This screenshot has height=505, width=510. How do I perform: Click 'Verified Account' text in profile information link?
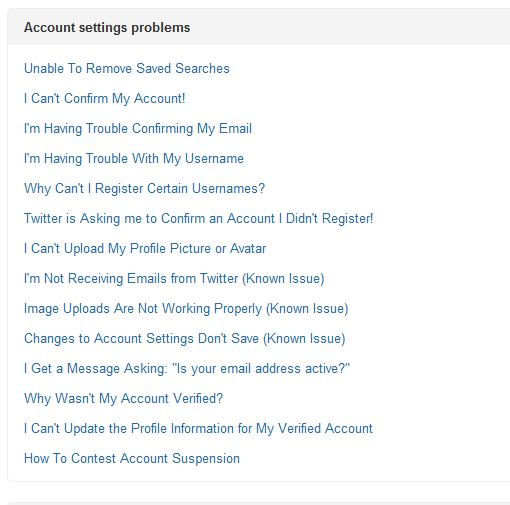click(x=325, y=429)
